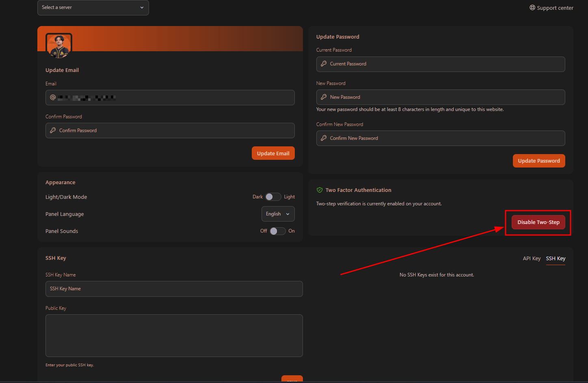Switch to the API Key tab

(x=532, y=259)
